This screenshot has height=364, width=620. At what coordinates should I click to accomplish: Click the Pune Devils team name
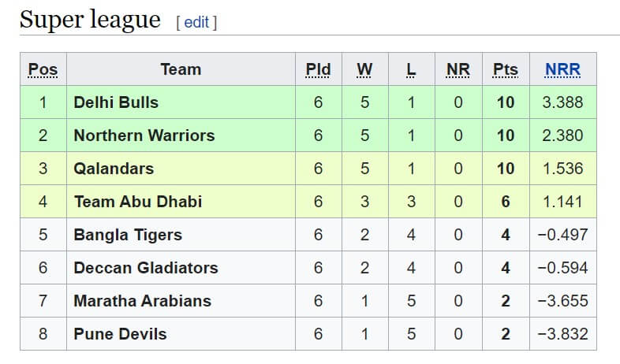tap(120, 334)
